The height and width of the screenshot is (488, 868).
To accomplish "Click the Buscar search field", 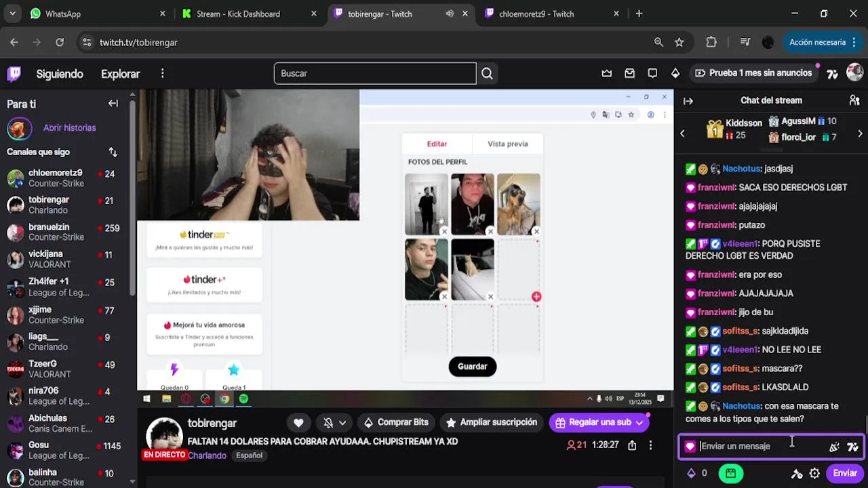I will tap(375, 73).
